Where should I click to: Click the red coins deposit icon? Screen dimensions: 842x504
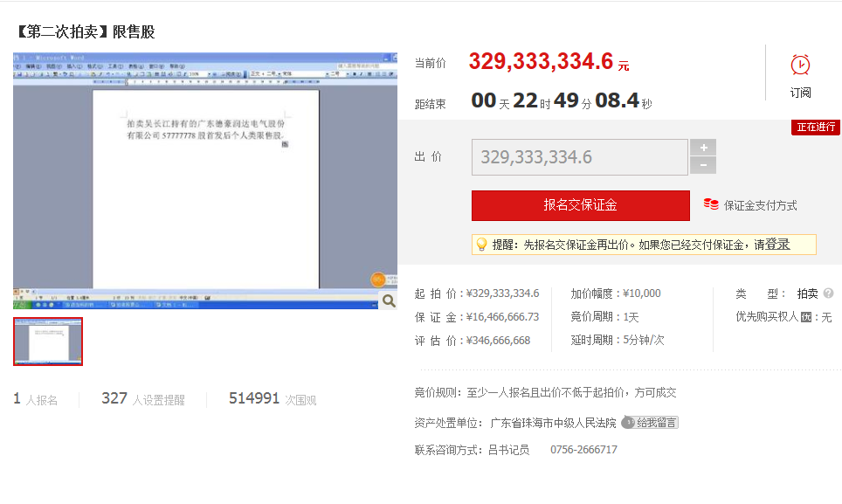(711, 205)
